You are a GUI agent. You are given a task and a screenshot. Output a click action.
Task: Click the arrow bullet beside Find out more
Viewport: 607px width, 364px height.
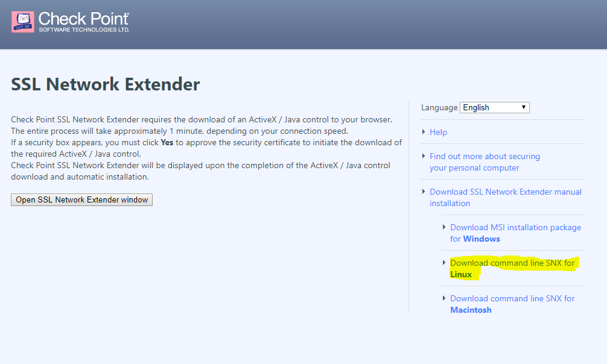(424, 156)
